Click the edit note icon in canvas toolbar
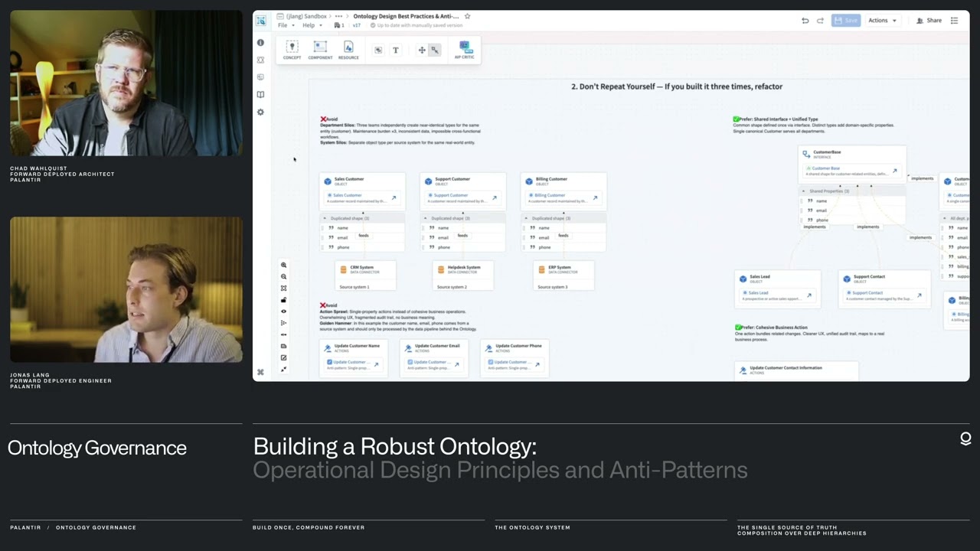 [284, 358]
